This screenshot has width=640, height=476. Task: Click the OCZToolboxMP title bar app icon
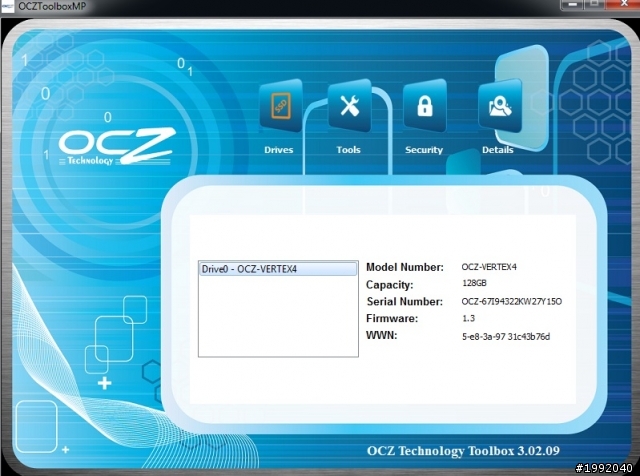(7, 7)
